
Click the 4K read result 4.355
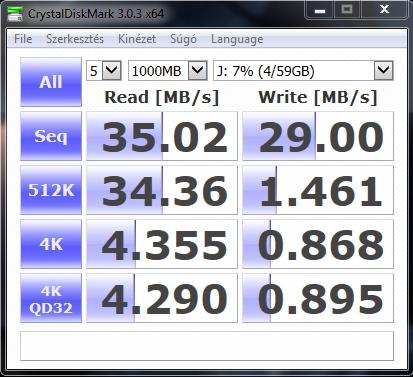tap(162, 244)
